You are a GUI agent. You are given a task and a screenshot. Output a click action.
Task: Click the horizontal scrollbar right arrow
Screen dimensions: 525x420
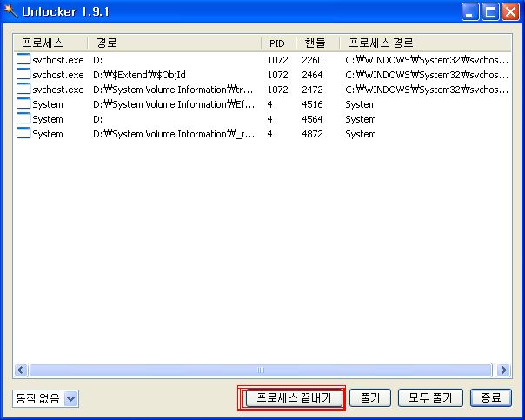point(503,370)
